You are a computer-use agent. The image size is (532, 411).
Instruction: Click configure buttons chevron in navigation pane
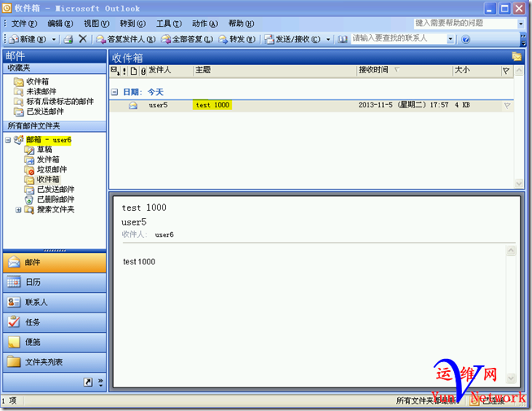point(100,383)
